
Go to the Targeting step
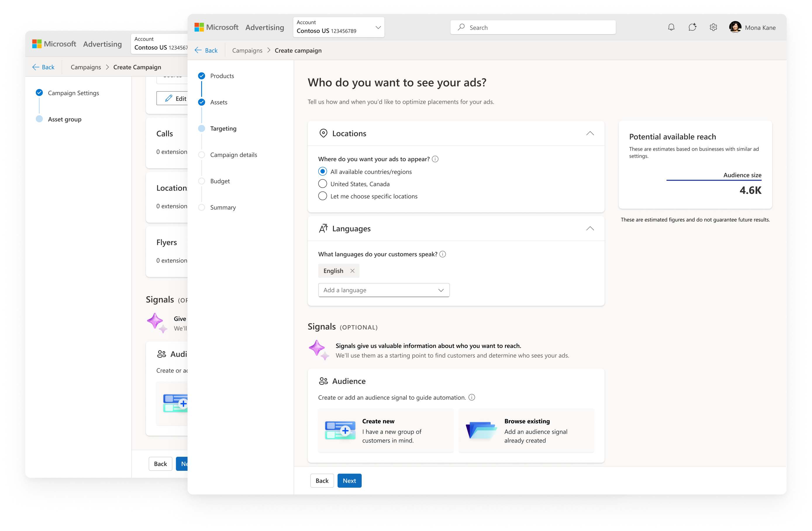click(223, 128)
